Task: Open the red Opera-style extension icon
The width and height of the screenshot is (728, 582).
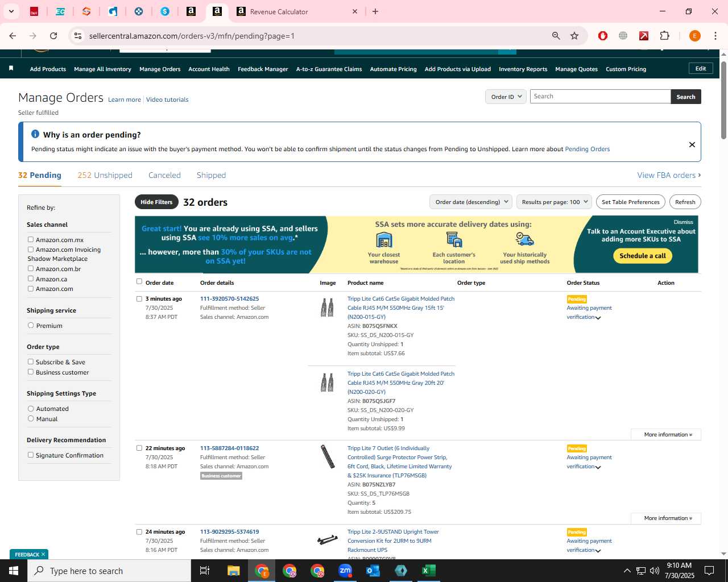Action: pyautogui.click(x=603, y=36)
